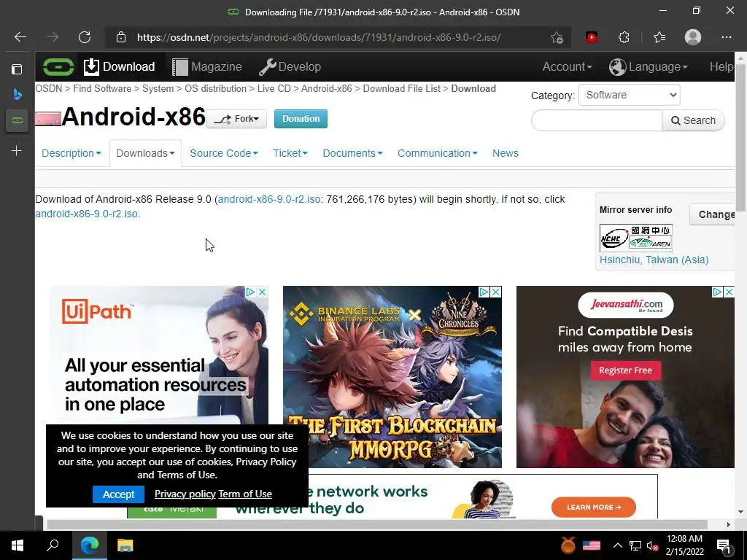Open the Bing tab in vertical tabs
Screen dimensions: 747x560
[18, 94]
